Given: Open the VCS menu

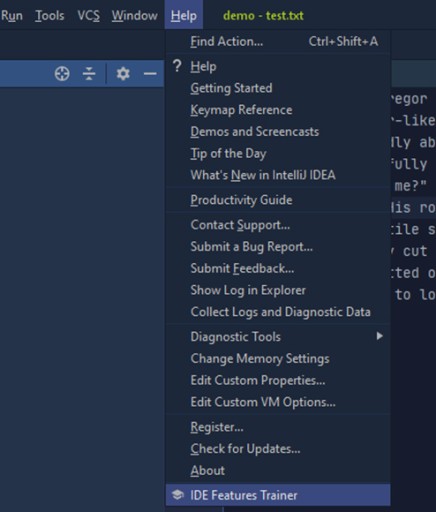Looking at the screenshot, I should (x=88, y=15).
